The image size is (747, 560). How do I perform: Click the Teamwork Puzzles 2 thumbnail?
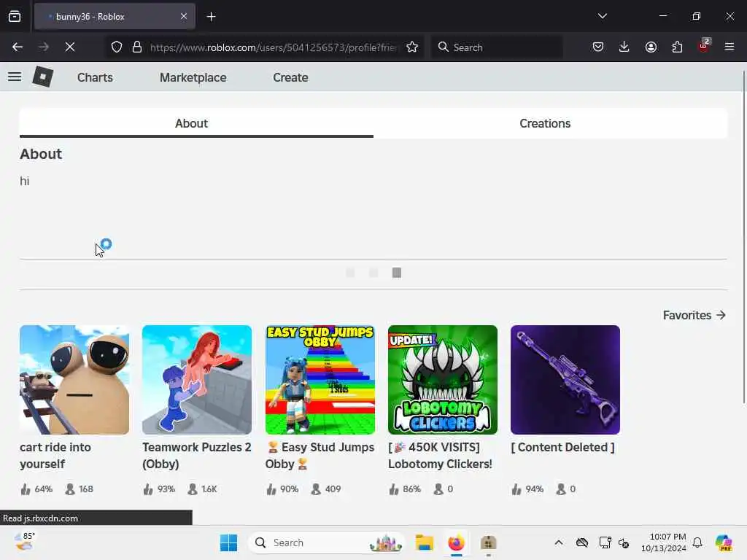point(197,379)
